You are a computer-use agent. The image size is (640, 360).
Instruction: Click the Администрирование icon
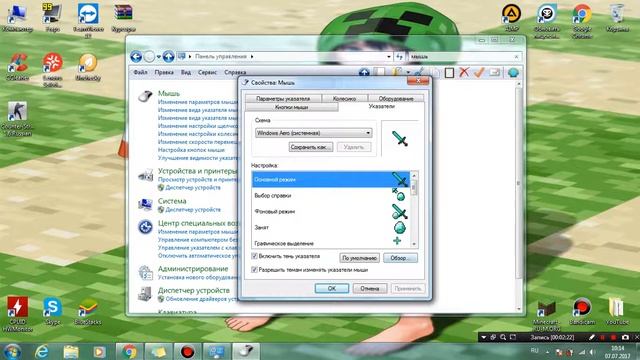coord(145,272)
